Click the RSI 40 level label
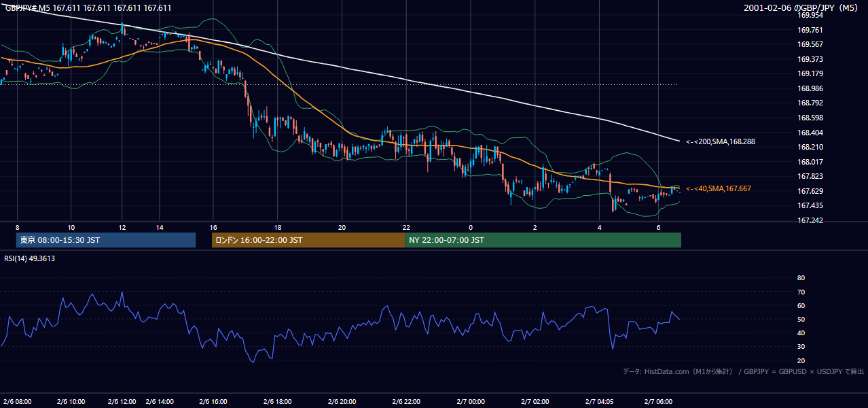 [801, 333]
